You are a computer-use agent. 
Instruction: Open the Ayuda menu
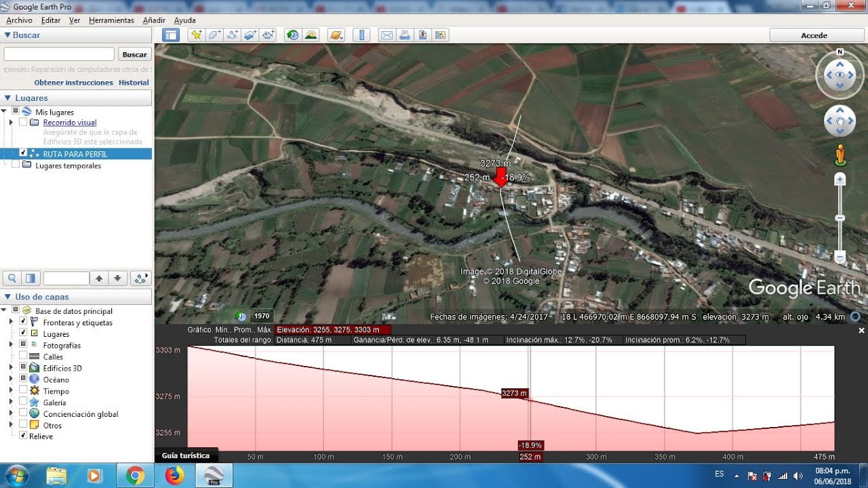[184, 20]
